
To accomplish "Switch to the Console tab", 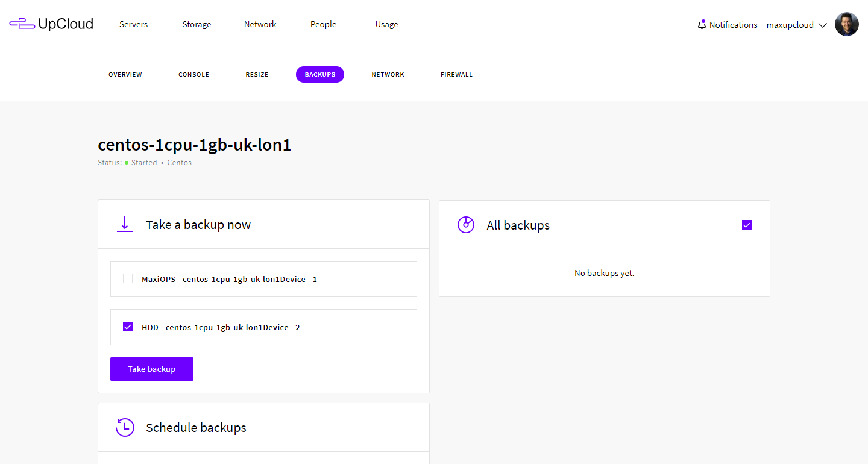I will [193, 75].
